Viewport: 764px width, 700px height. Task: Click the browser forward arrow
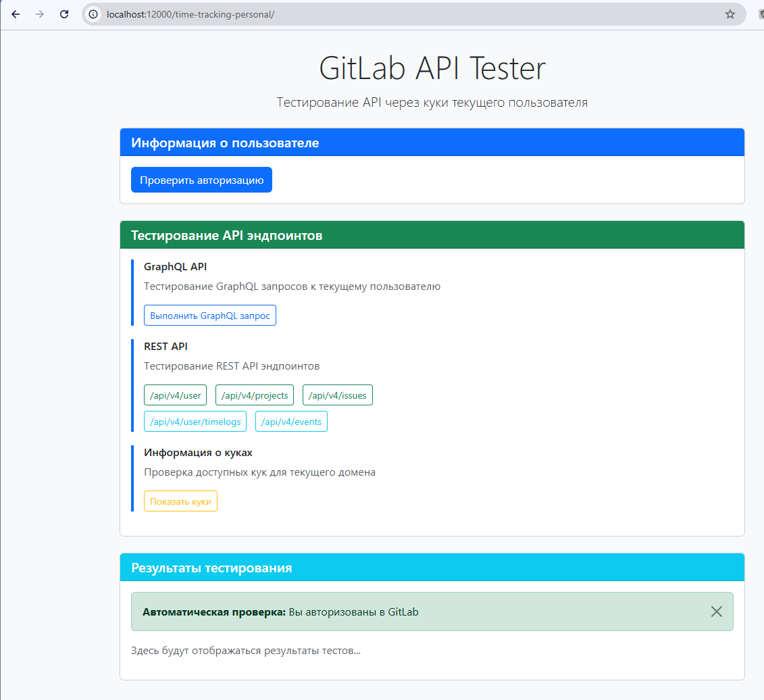pos(39,14)
